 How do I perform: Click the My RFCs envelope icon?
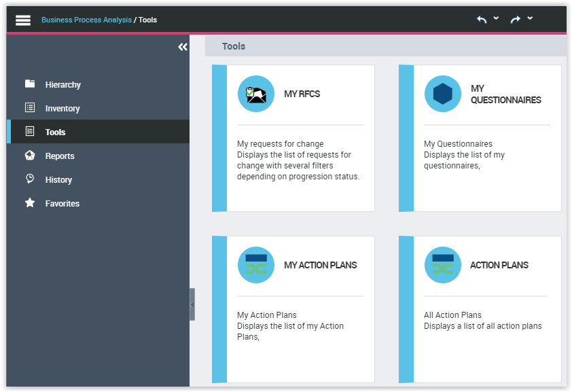coord(256,94)
